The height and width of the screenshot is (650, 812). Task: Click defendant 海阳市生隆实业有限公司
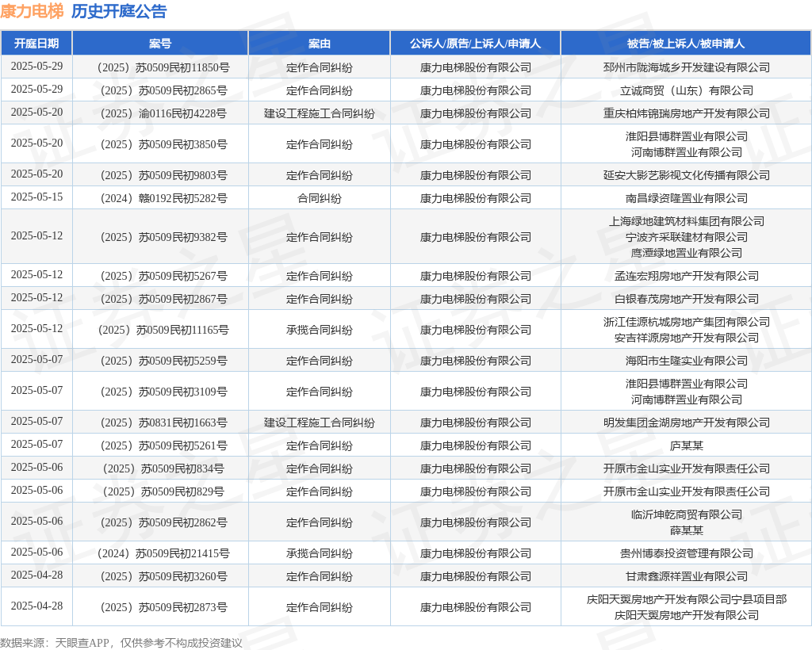[x=686, y=361]
